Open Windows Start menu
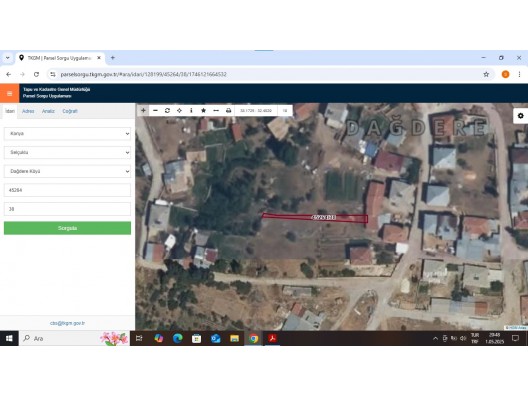Viewport: 528px width, 396px height. pos(9,338)
